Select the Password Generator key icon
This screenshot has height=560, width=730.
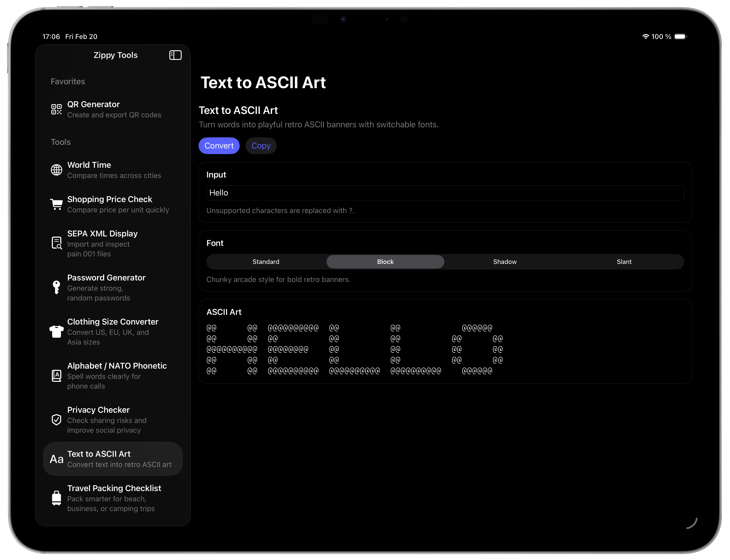pyautogui.click(x=56, y=287)
